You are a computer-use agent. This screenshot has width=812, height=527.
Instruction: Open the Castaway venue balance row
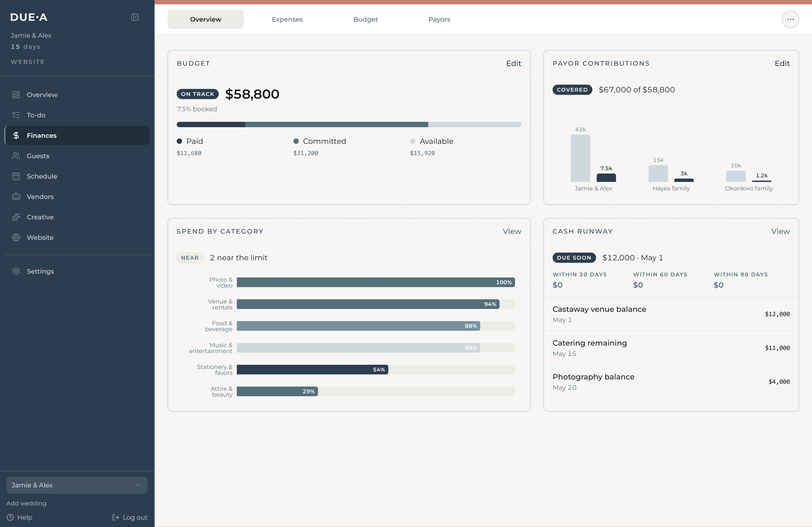(x=671, y=314)
